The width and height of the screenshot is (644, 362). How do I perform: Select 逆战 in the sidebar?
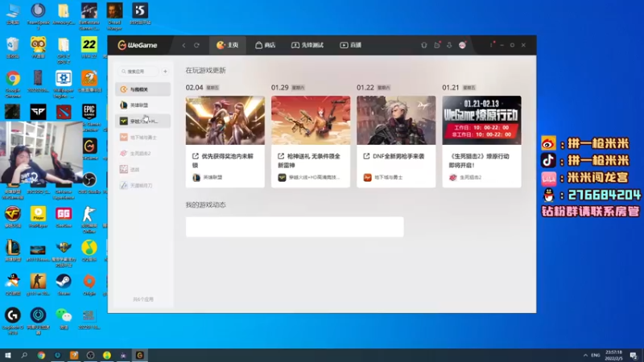(143, 169)
